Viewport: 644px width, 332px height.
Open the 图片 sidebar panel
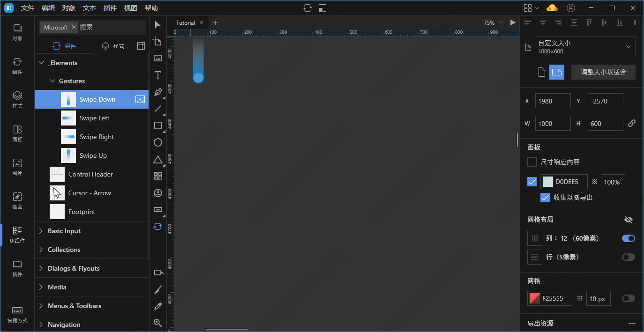[17, 167]
